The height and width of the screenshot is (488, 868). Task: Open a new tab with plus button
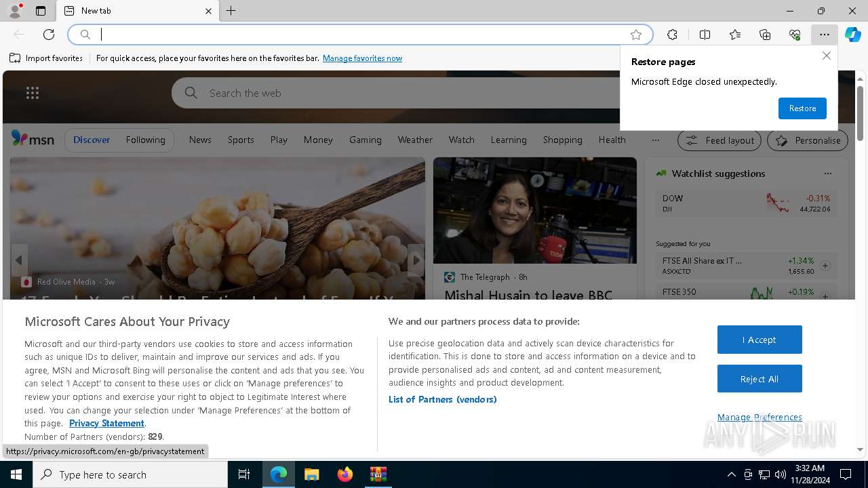click(231, 11)
